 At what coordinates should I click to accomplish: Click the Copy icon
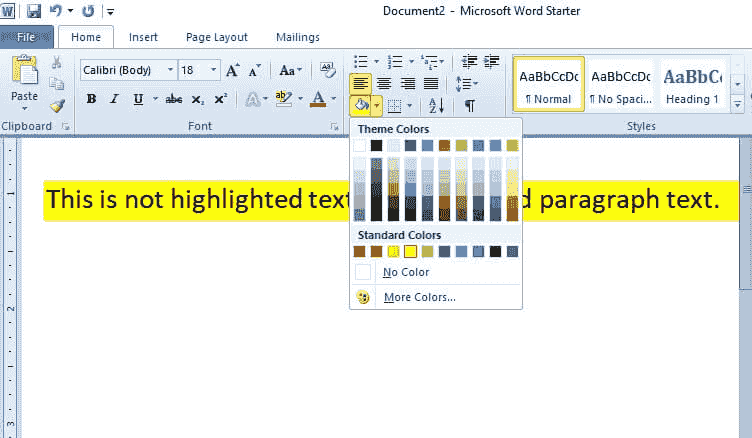click(56, 83)
